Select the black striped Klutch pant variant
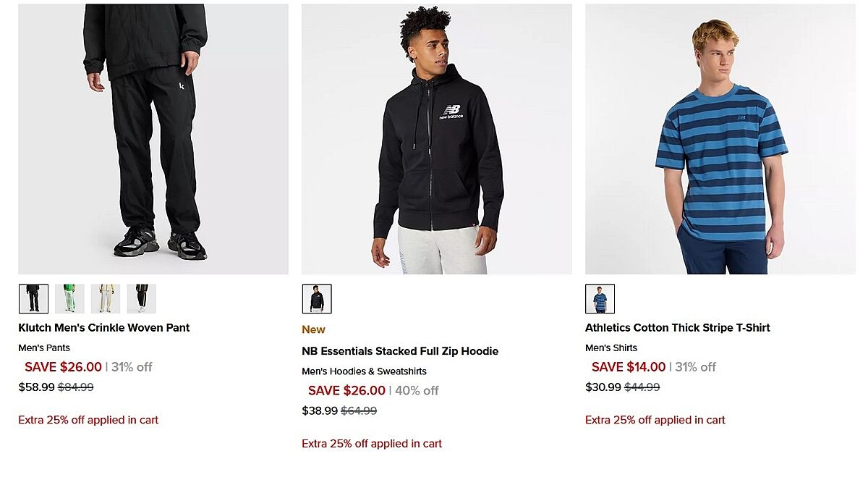The height and width of the screenshot is (480, 868). tap(142, 298)
